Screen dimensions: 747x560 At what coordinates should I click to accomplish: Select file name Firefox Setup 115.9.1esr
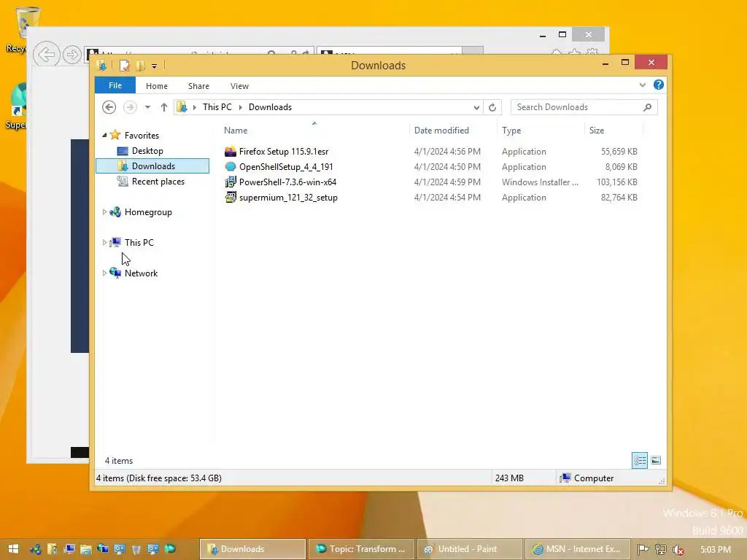[284, 152]
